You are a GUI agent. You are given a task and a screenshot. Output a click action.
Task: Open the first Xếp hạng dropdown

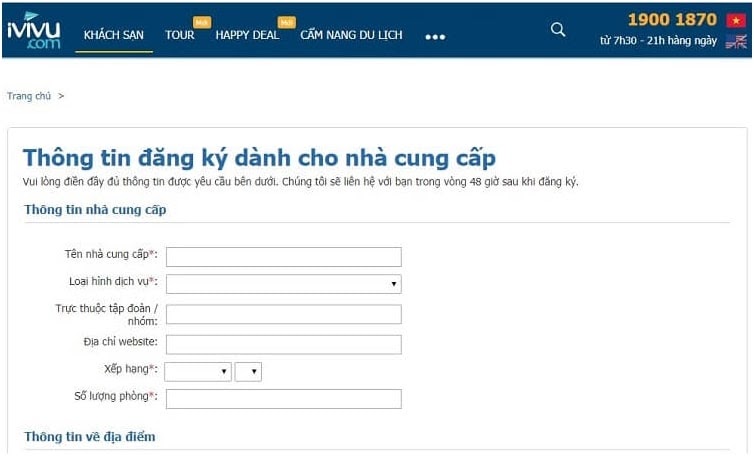click(x=198, y=372)
